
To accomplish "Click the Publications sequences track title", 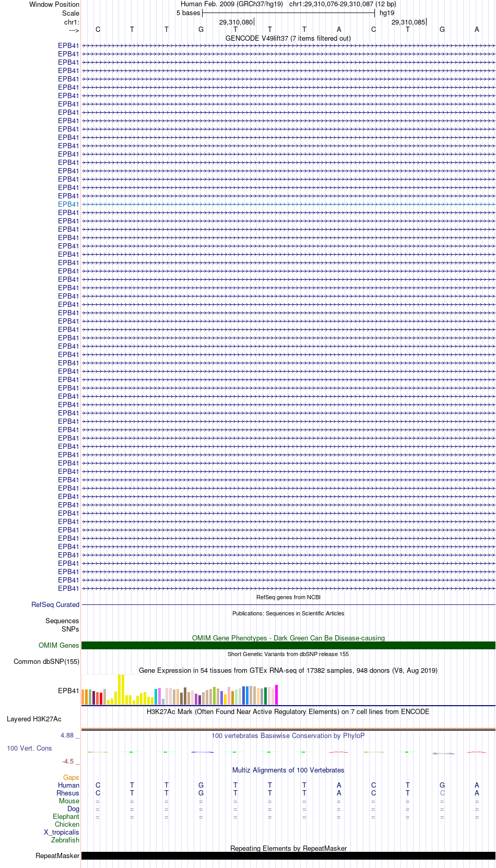I will pos(288,613).
